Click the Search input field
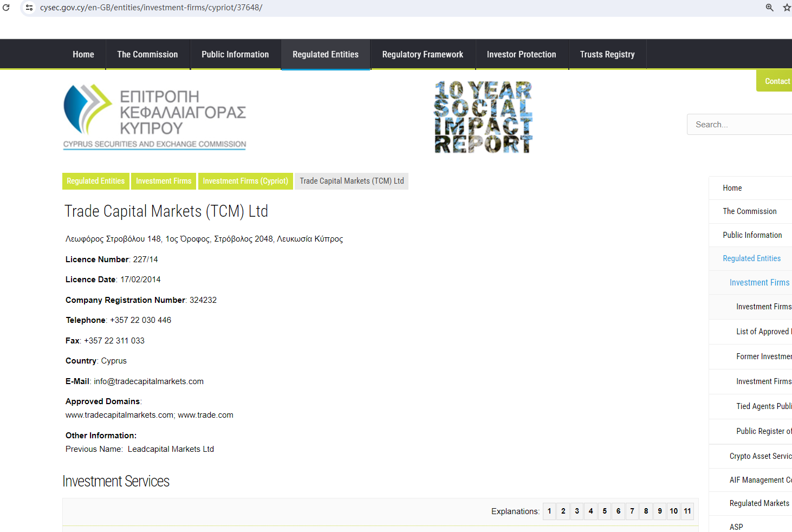 tap(739, 125)
